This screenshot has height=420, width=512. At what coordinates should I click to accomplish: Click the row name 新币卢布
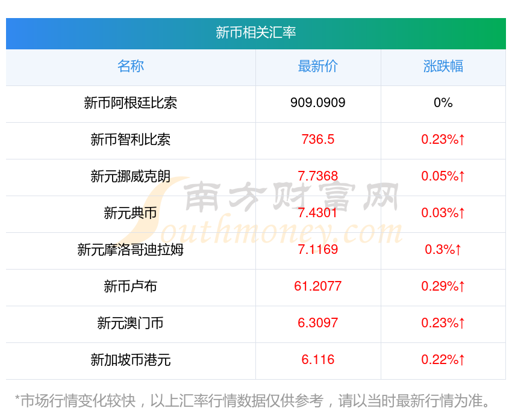tap(131, 286)
